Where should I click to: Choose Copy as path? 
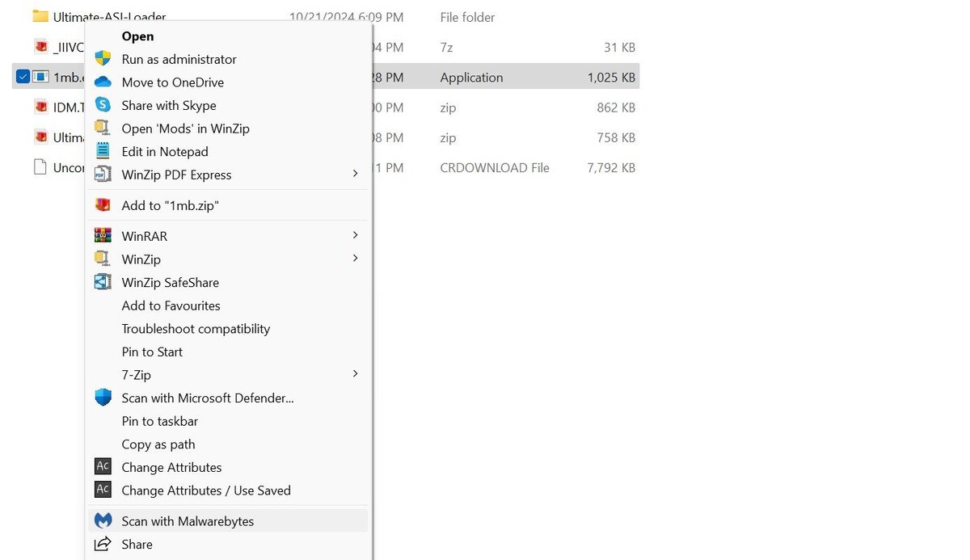[228, 444]
